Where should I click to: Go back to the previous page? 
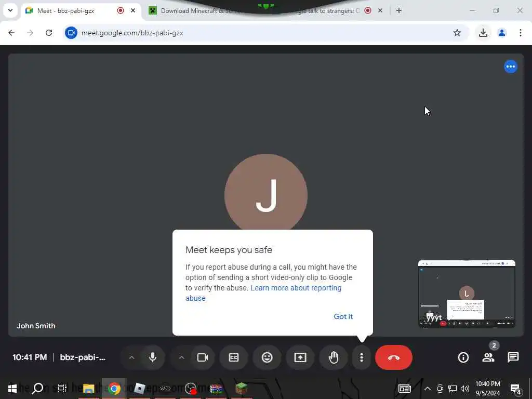coord(11,33)
